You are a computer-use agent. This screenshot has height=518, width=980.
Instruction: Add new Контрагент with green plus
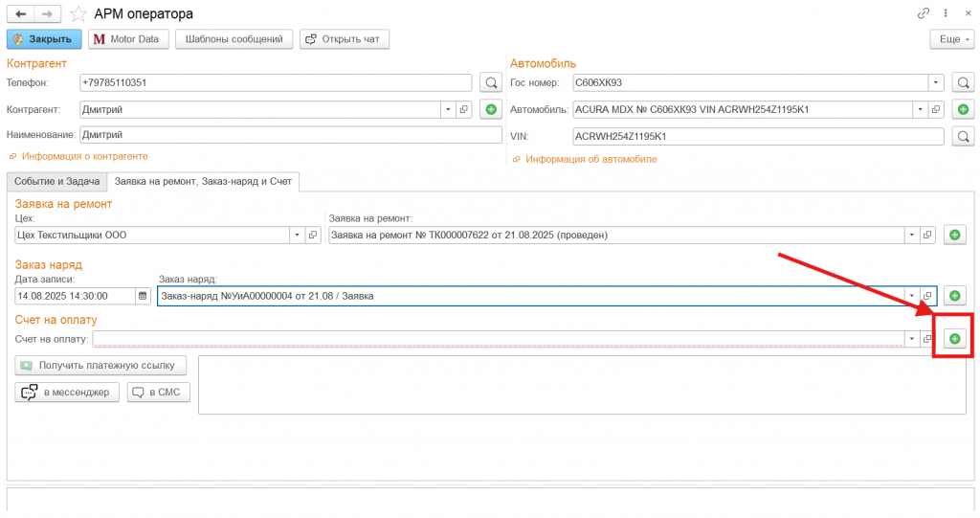tap(490, 110)
